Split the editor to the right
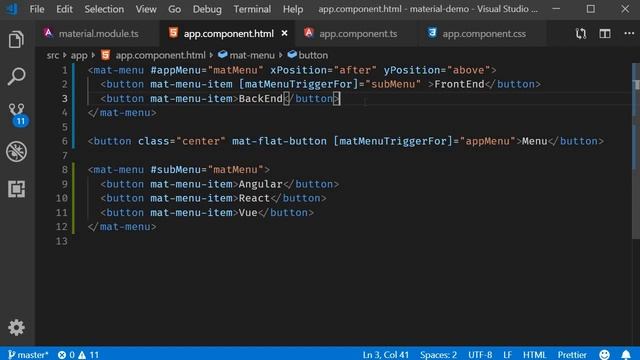Screen dimensions: 640x360 pyautogui.click(x=605, y=33)
